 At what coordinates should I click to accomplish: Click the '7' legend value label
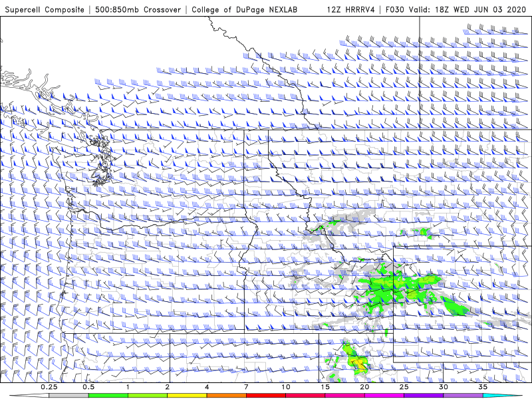pos(246,387)
